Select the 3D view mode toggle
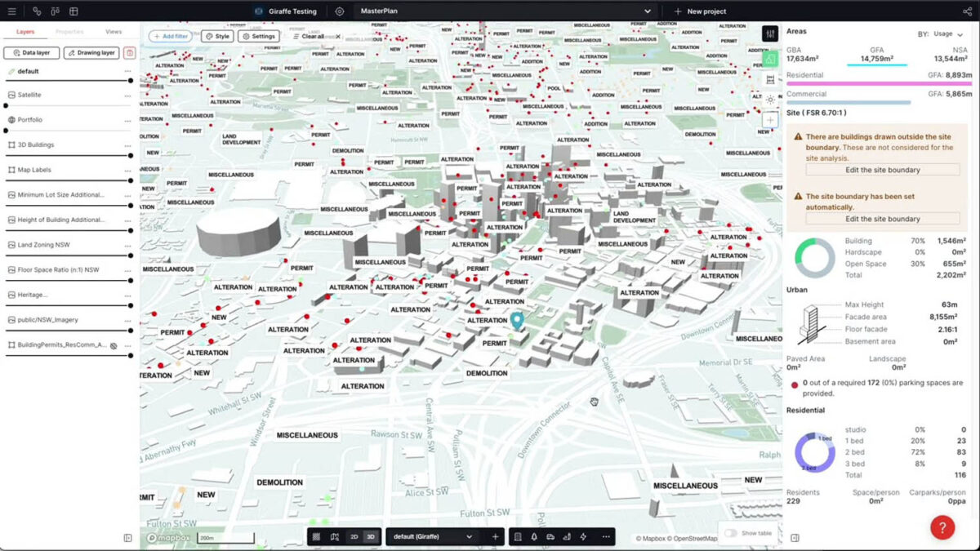The width and height of the screenshot is (980, 551). click(x=370, y=537)
